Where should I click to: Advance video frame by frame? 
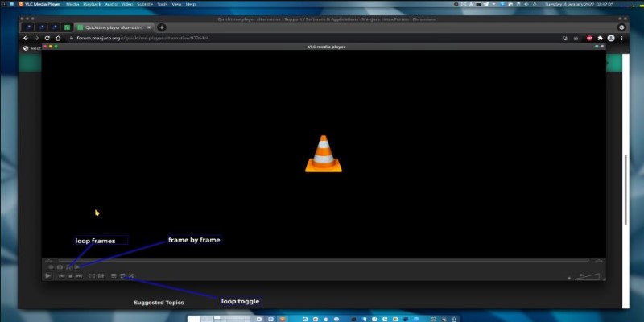click(77, 266)
